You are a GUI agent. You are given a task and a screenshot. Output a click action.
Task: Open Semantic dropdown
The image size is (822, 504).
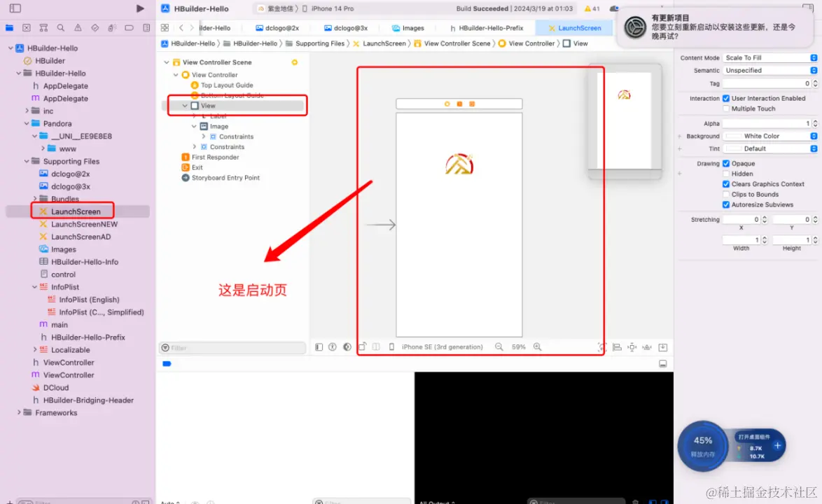tap(770, 70)
